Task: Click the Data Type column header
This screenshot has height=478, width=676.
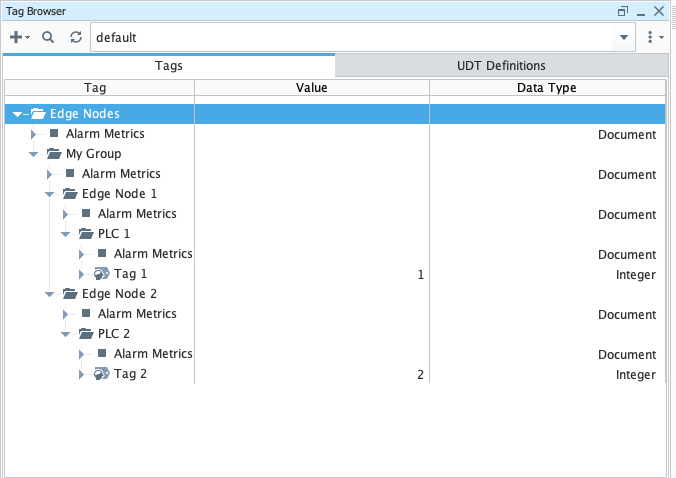Action: click(x=546, y=88)
